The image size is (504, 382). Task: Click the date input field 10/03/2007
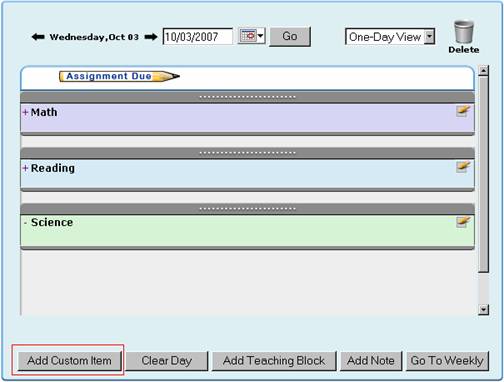coord(198,36)
